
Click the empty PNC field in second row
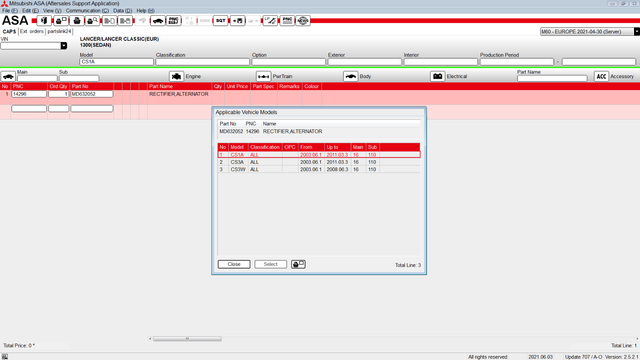tap(29, 109)
